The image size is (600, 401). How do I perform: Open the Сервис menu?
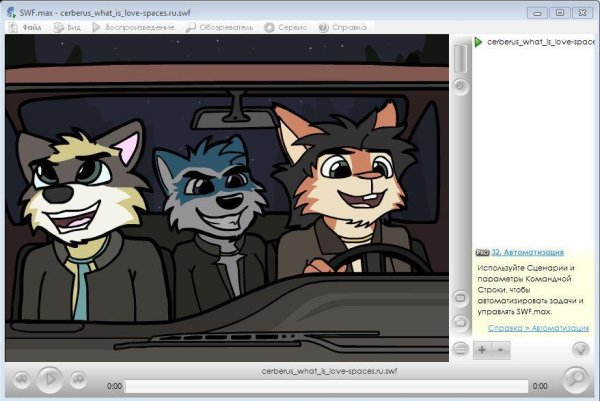pos(286,28)
